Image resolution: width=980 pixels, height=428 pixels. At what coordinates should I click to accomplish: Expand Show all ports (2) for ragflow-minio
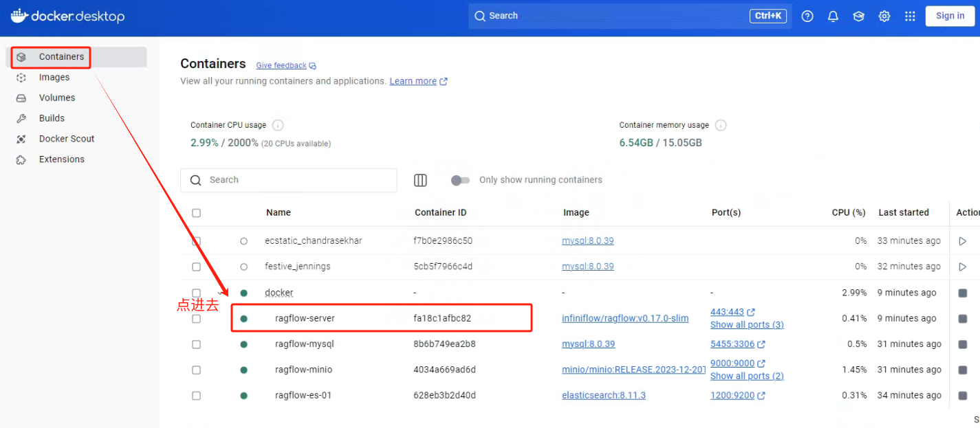pyautogui.click(x=746, y=376)
